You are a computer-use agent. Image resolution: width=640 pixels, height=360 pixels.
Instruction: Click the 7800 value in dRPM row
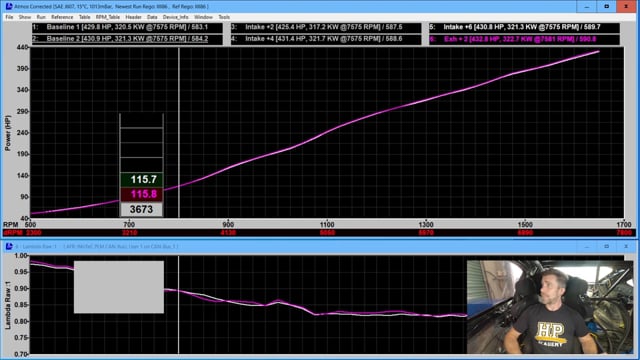[x=624, y=233]
